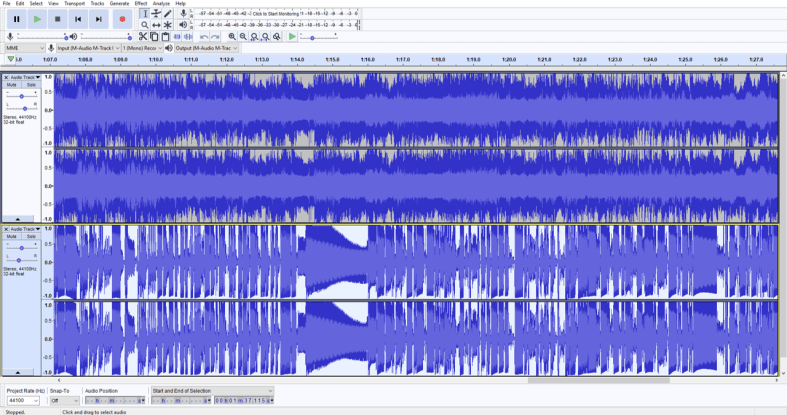Open the MME audio host dropdown

(24, 48)
